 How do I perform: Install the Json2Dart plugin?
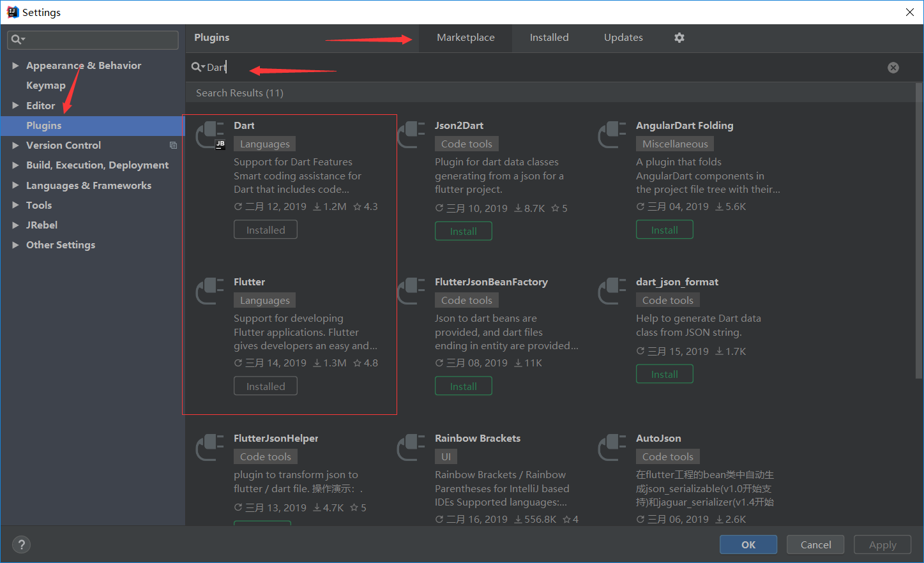pos(463,231)
